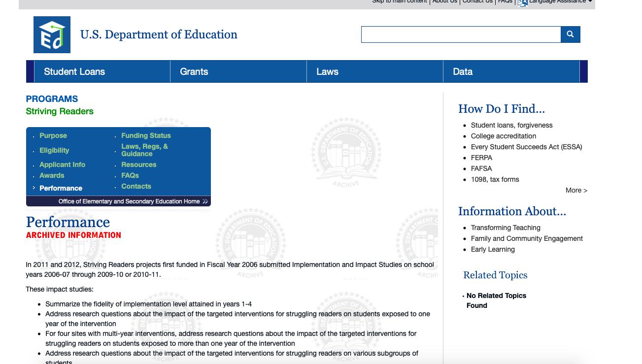
Task: Click the Related Topics heading
Action: coord(495,275)
